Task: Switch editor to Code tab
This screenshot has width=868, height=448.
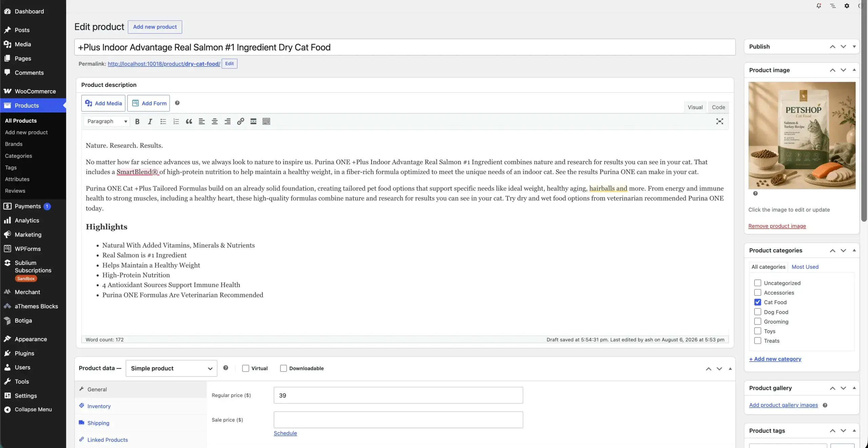Action: coord(718,107)
